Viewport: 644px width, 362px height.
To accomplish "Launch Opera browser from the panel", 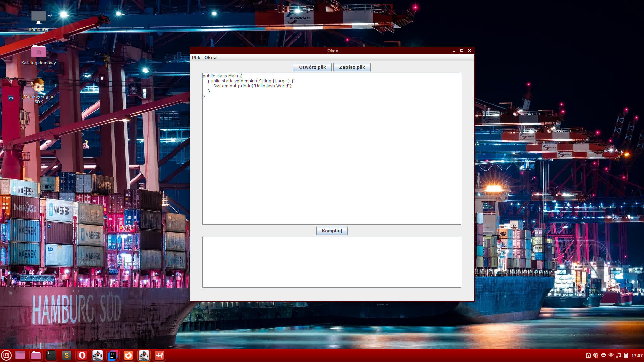I will (x=82, y=355).
